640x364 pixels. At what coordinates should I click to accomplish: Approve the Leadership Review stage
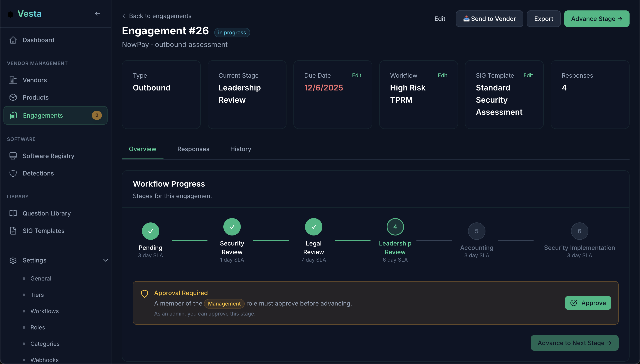click(x=588, y=303)
